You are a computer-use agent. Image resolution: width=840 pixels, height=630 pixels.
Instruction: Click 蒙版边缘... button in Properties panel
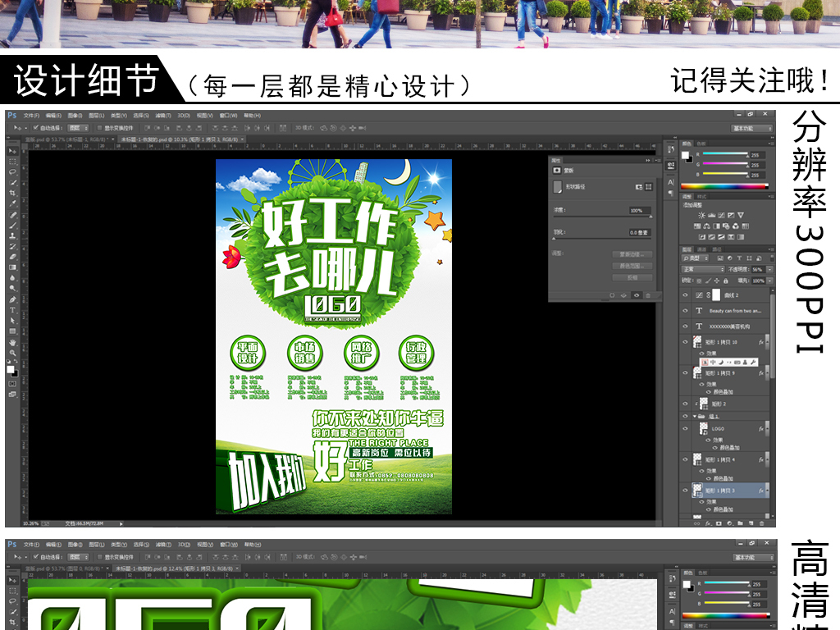click(x=632, y=254)
